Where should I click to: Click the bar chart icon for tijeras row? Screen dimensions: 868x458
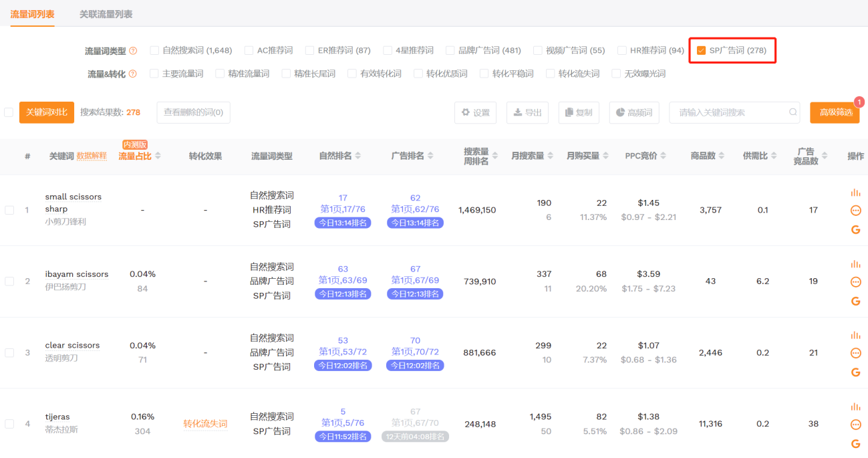855,407
